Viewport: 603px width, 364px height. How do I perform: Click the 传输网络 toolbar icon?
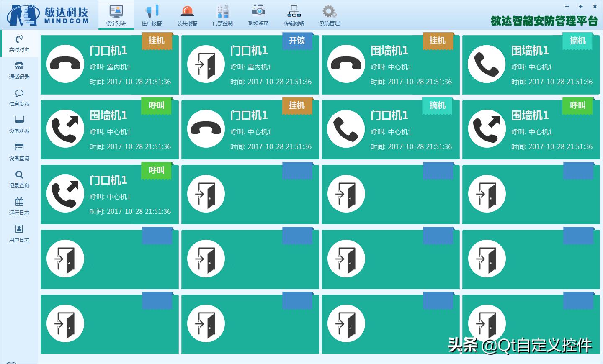[294, 14]
